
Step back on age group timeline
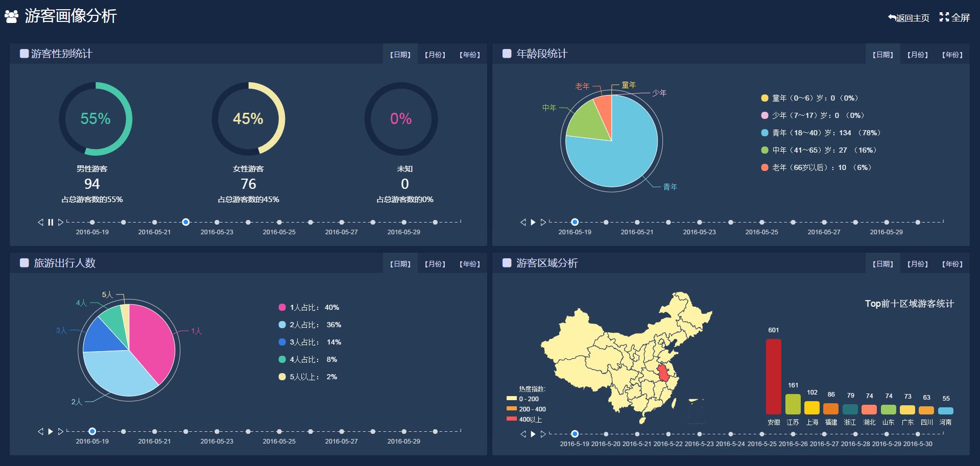click(x=523, y=222)
